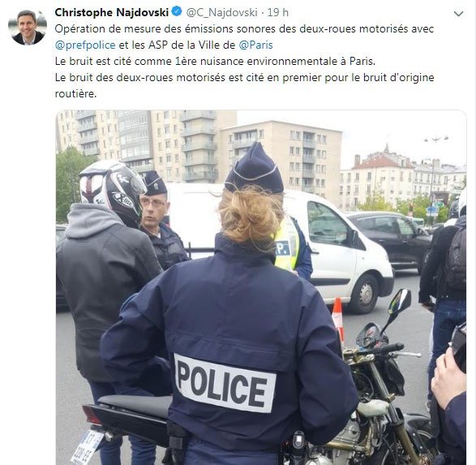Click the display name Christophe Najdovski
The width and height of the screenshot is (476, 465).
point(112,12)
